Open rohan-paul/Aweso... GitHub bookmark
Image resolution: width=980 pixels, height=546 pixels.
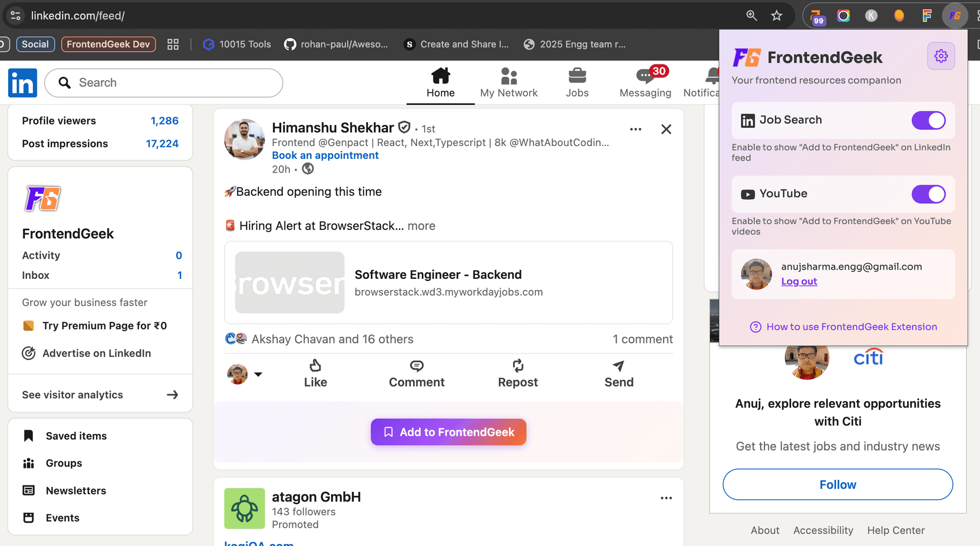coord(336,44)
